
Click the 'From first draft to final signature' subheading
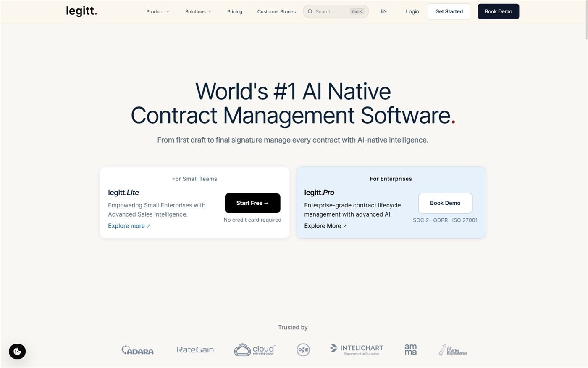tap(293, 140)
